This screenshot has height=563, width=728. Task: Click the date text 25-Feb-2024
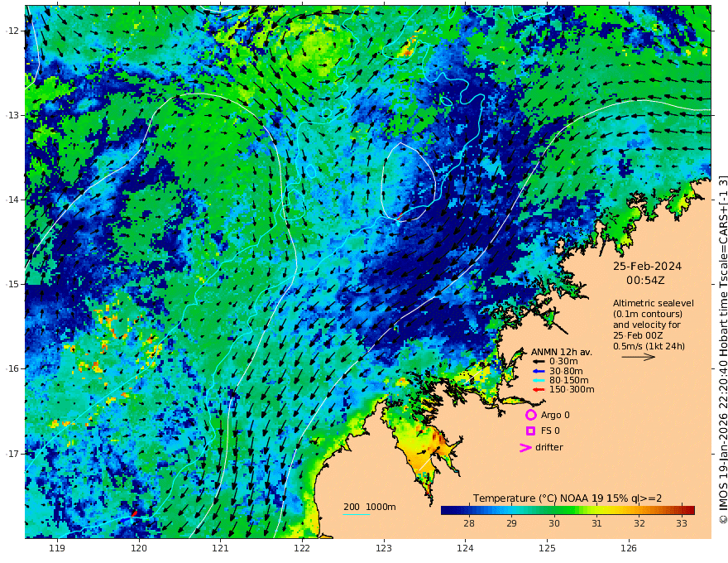tap(647, 266)
